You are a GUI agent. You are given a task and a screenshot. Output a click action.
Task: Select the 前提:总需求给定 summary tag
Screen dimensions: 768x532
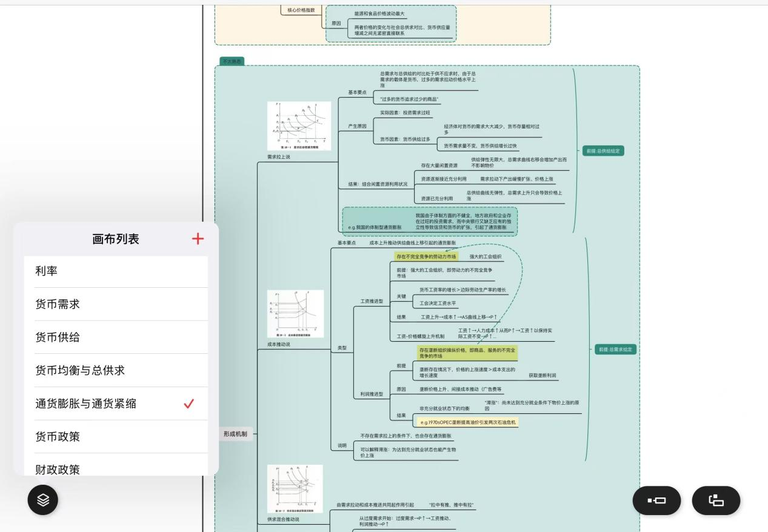tap(615, 350)
